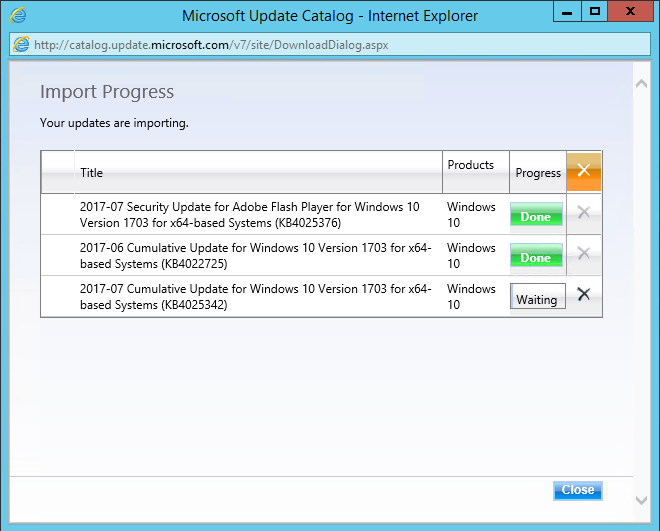660x531 pixels.
Task: Click the Title column header
Action: [x=91, y=173]
